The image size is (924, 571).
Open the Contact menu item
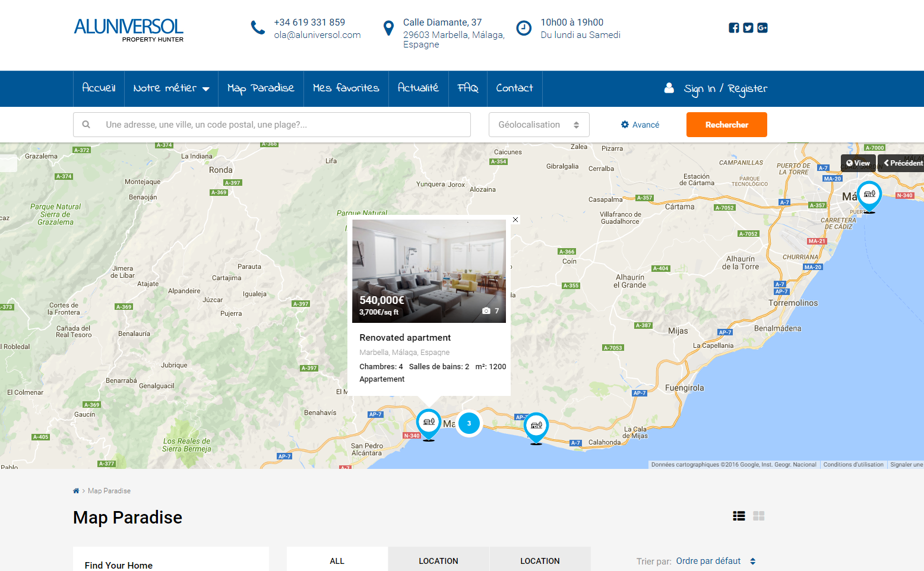[x=514, y=88]
